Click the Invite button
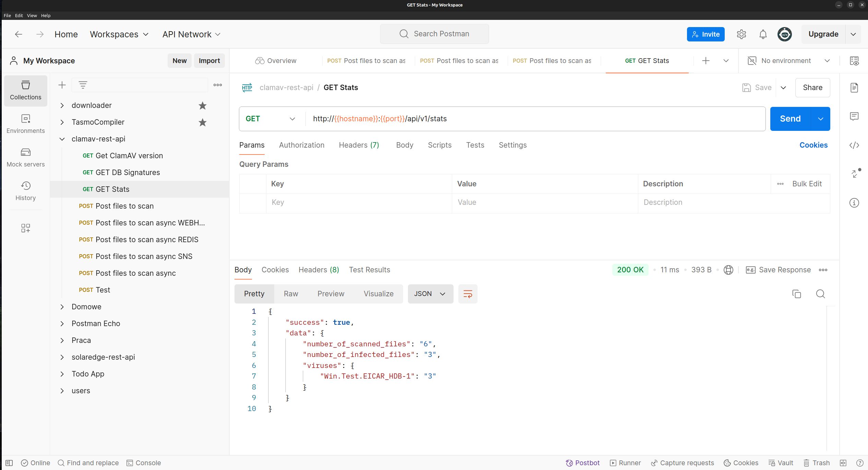The width and height of the screenshot is (868, 470). (x=706, y=34)
